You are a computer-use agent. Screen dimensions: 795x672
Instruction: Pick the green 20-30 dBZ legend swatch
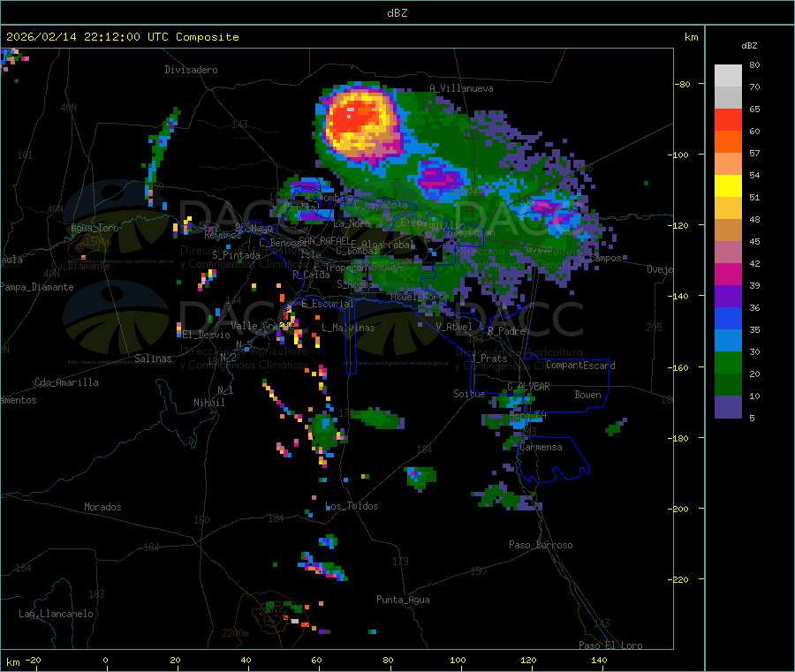click(x=728, y=362)
